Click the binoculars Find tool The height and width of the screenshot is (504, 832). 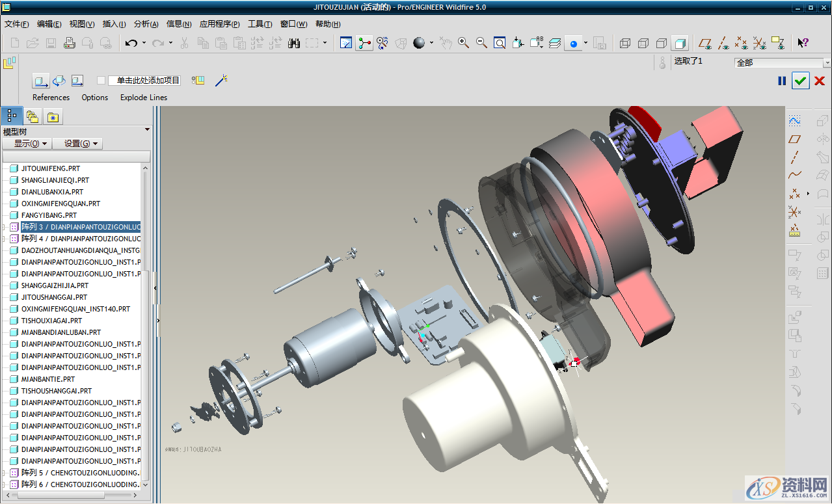293,43
